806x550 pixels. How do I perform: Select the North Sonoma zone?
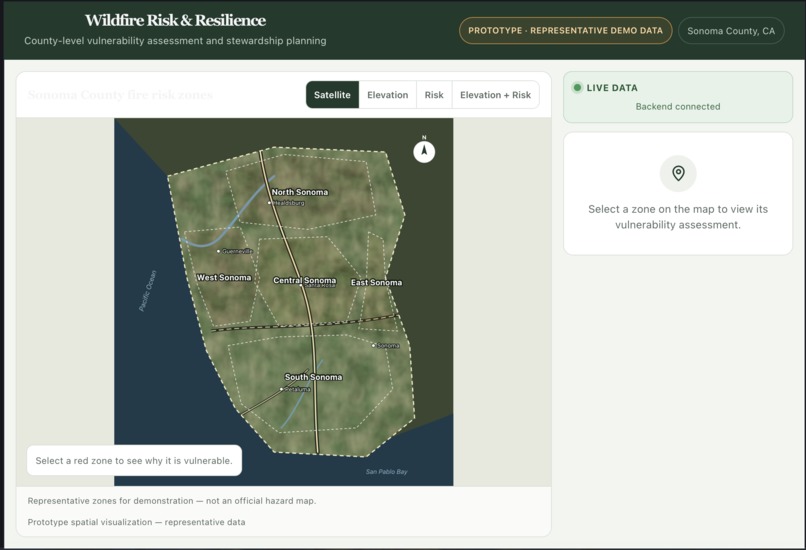tap(300, 192)
